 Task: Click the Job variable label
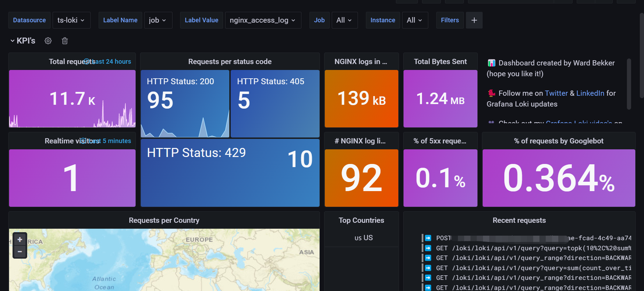319,20
